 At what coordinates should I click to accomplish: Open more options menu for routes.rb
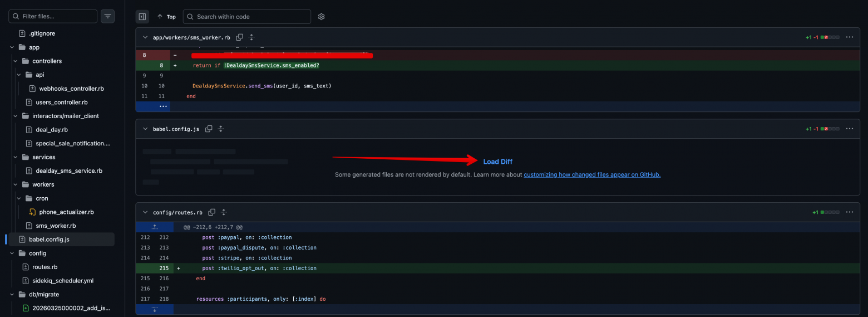coord(849,212)
